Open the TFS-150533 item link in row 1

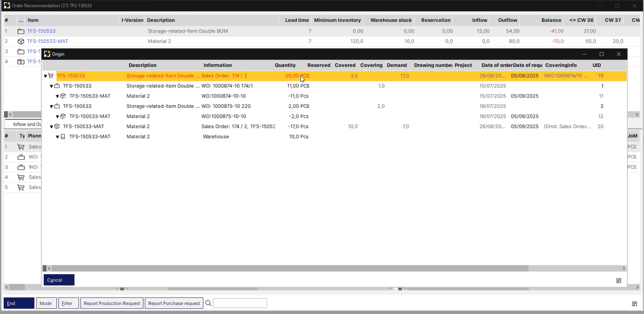[41, 31]
